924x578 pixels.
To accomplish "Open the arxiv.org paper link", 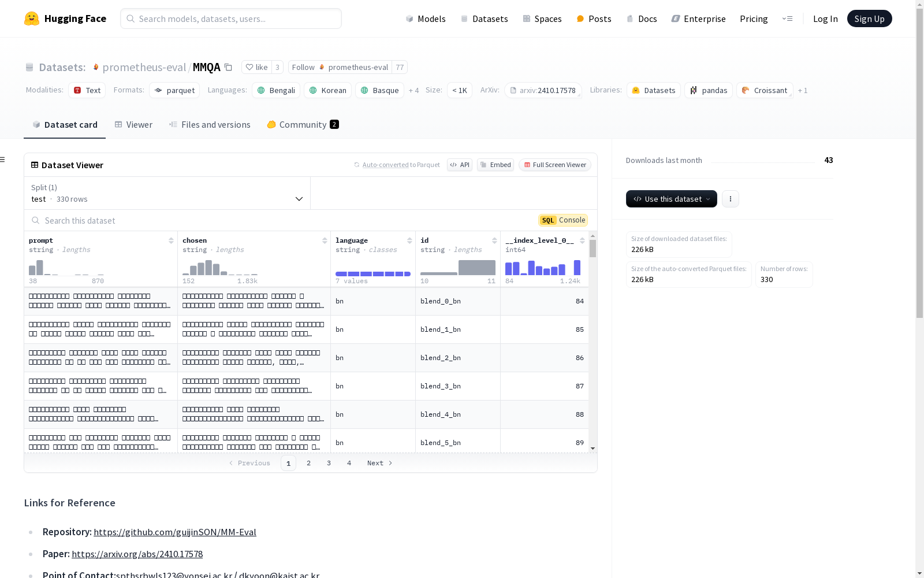I will (137, 554).
